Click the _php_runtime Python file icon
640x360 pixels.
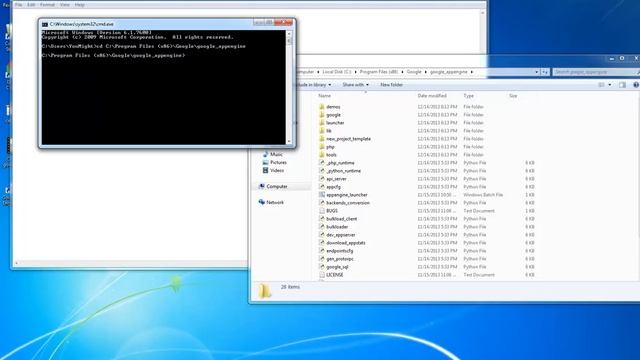[322, 162]
